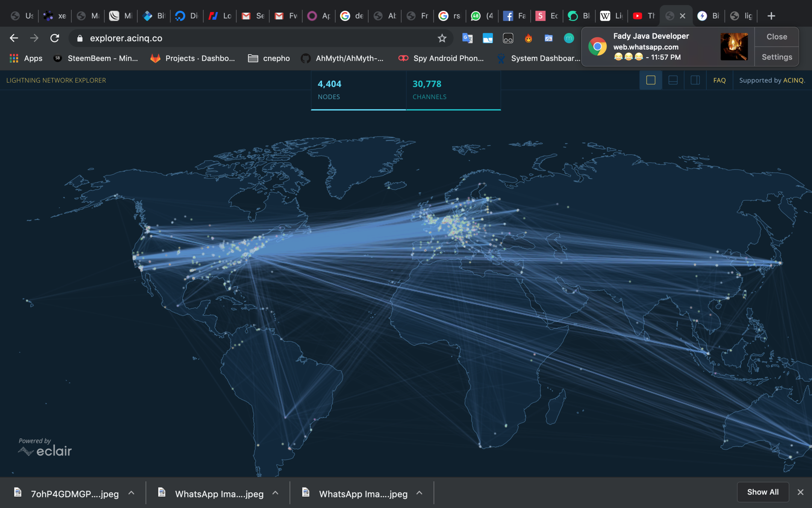Open Settings on the WhatsApp notification
The width and height of the screenshot is (812, 508).
click(x=777, y=57)
